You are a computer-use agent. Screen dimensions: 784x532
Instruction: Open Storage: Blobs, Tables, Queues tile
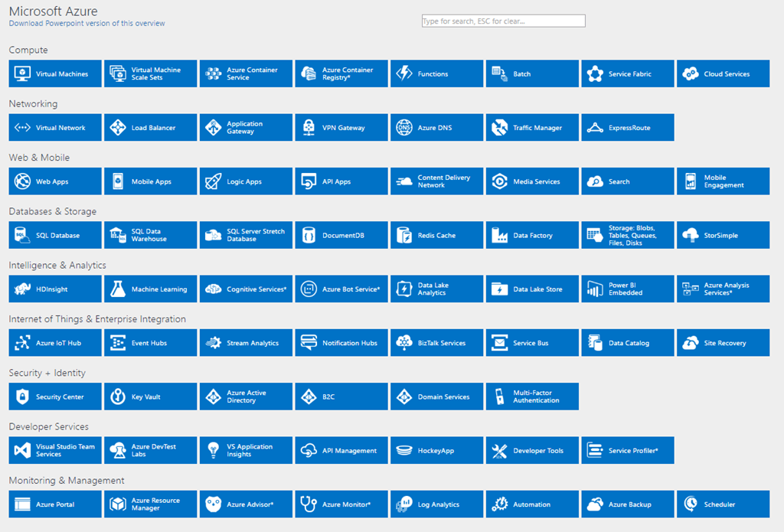click(x=628, y=235)
